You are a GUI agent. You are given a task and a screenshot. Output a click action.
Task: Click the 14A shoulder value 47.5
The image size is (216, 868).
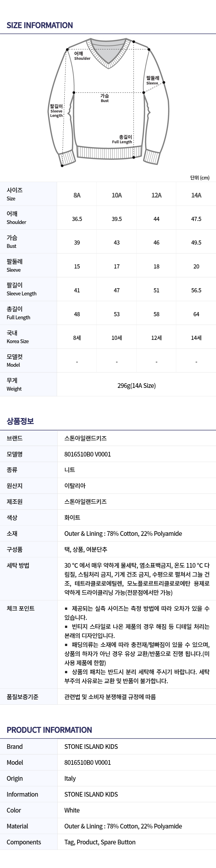196,219
